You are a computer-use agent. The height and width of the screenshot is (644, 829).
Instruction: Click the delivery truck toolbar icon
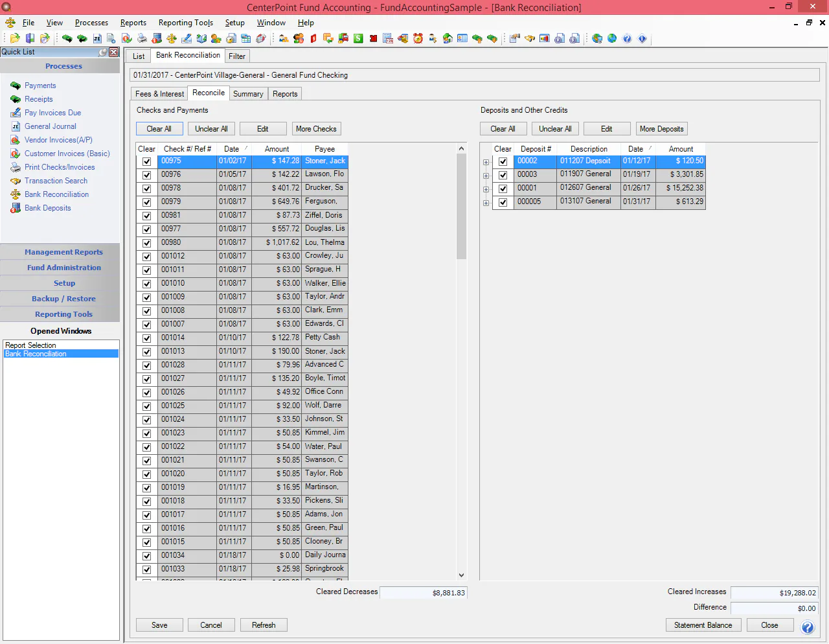(x=343, y=39)
